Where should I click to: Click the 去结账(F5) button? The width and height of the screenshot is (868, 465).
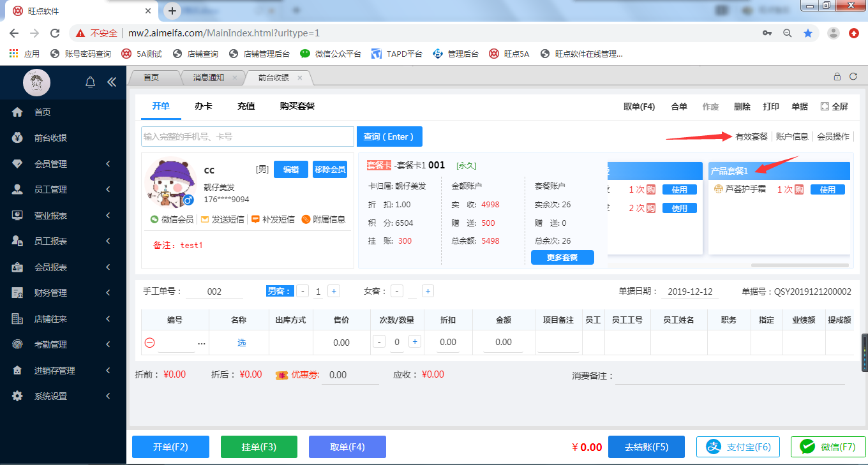point(647,447)
